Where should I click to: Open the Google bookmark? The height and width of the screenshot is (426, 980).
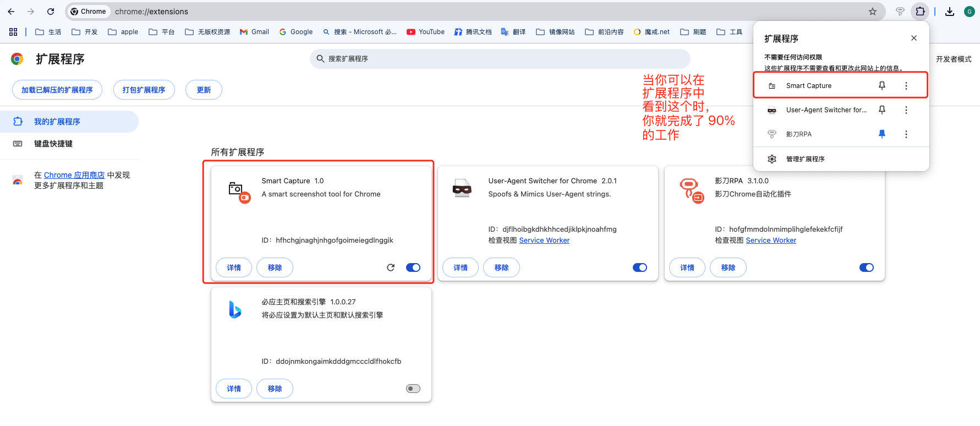[x=296, y=32]
